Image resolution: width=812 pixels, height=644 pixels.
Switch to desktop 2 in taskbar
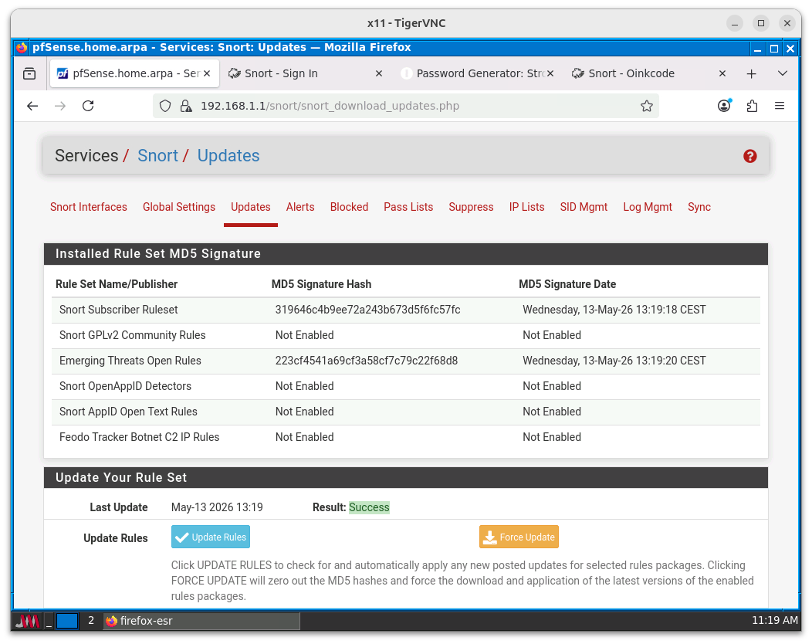tap(90, 621)
